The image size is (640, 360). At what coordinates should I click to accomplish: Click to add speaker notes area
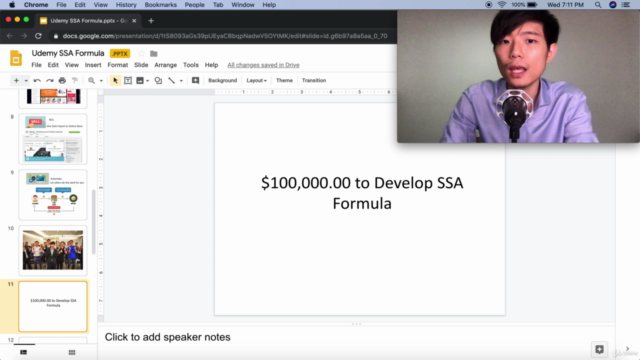tap(356, 337)
